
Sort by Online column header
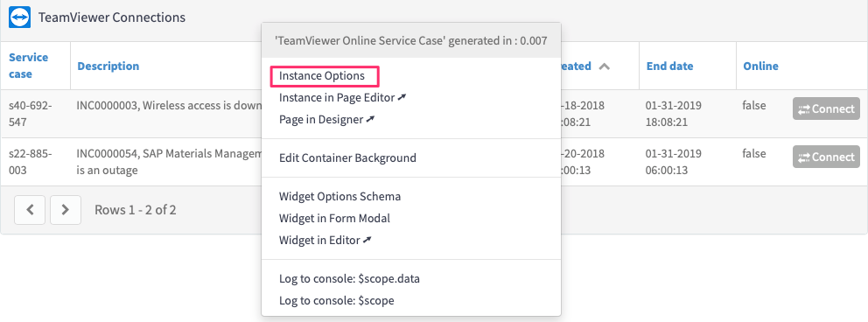click(x=760, y=66)
